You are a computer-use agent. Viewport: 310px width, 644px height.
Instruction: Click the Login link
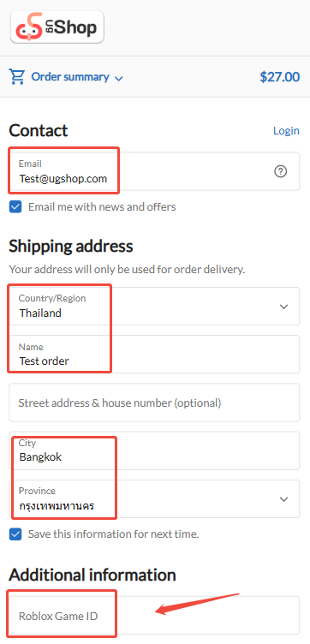(286, 131)
